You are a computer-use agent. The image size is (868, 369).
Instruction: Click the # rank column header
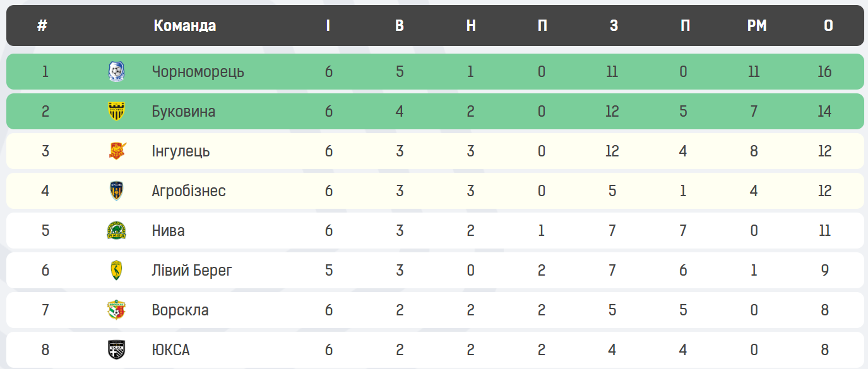(x=42, y=26)
